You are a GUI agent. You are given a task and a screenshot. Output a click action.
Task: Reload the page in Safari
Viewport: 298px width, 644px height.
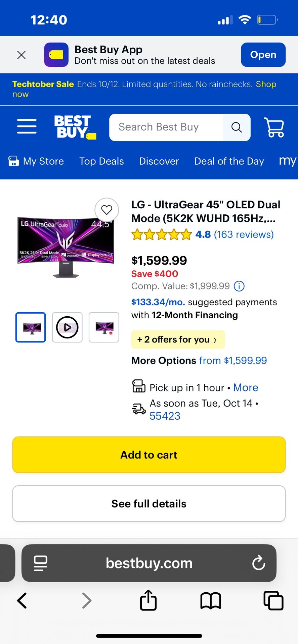(259, 563)
